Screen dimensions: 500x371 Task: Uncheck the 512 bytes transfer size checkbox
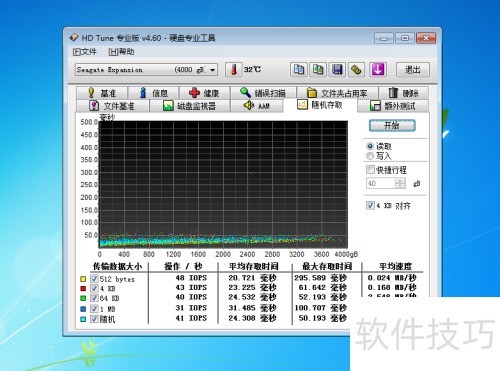pos(94,279)
